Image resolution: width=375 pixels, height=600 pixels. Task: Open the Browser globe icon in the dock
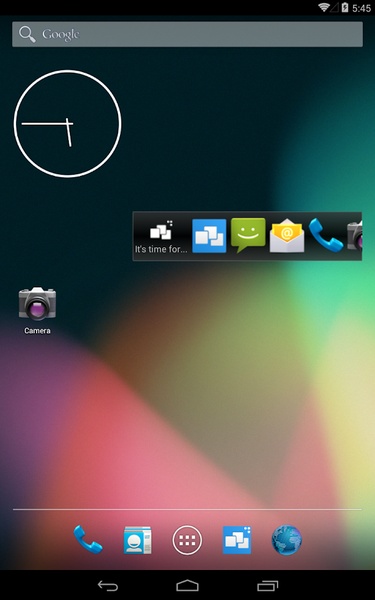coord(287,540)
